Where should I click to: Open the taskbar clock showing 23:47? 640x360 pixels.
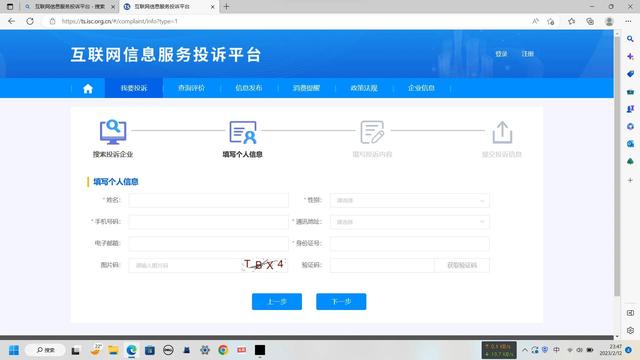coord(611,350)
